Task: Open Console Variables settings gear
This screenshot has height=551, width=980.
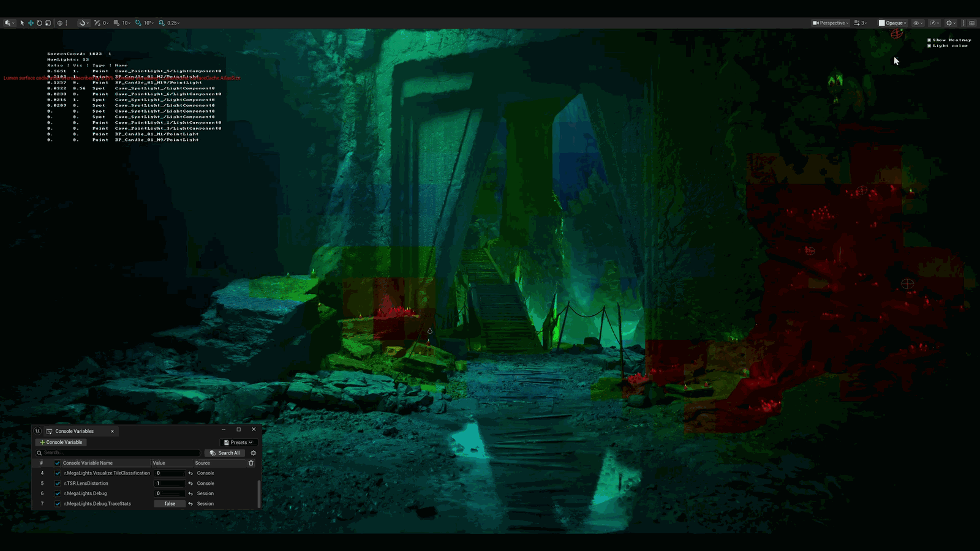Action: (x=253, y=453)
